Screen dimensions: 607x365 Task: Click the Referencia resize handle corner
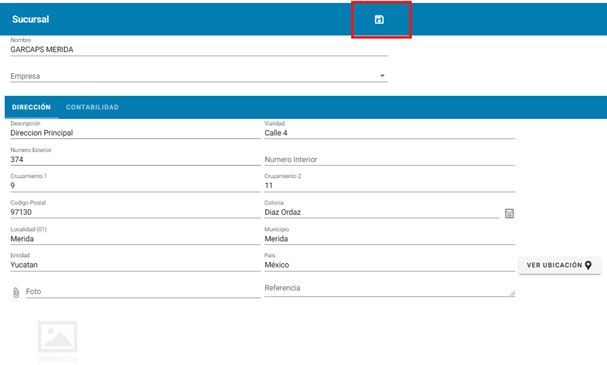[512, 294]
